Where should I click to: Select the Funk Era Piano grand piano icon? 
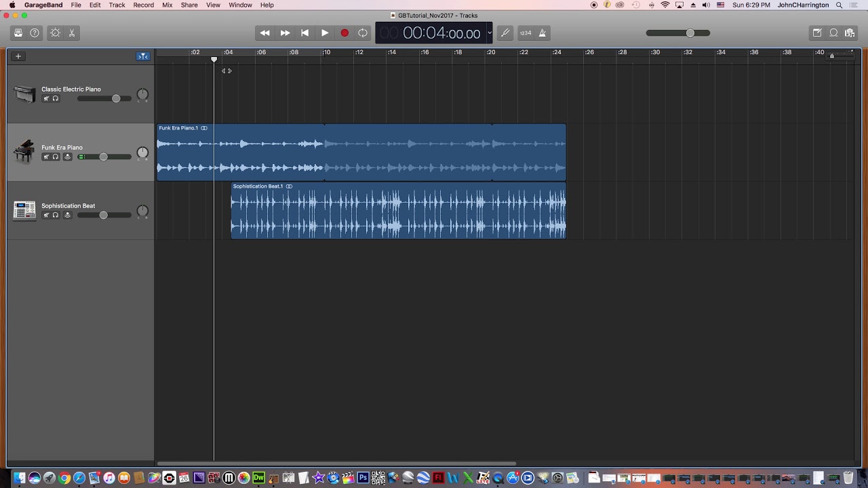(24, 152)
